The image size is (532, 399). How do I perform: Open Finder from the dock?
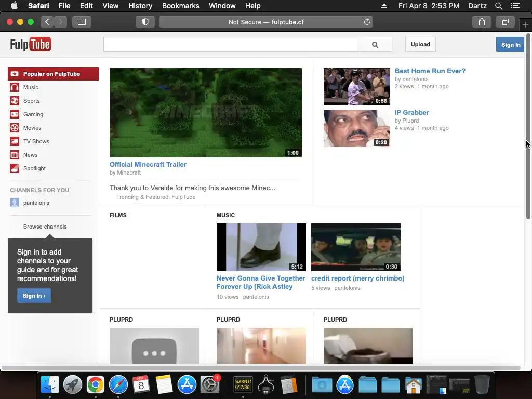click(x=50, y=384)
